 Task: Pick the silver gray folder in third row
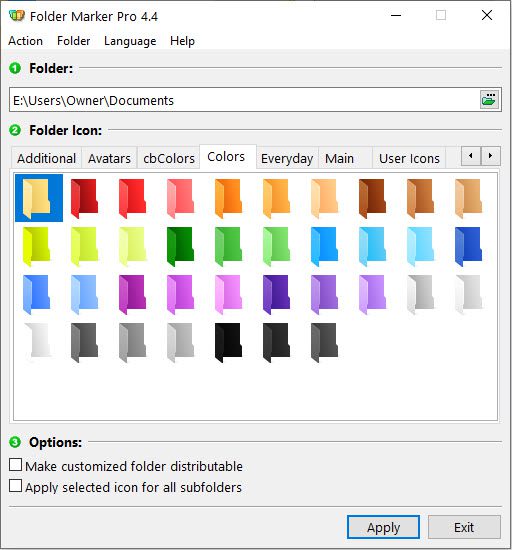pyautogui.click(x=420, y=294)
